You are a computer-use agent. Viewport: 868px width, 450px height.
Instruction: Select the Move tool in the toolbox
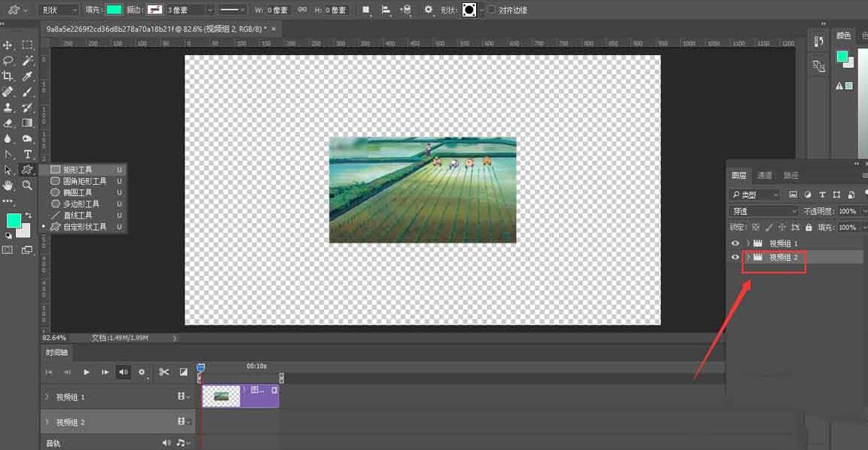(8, 45)
